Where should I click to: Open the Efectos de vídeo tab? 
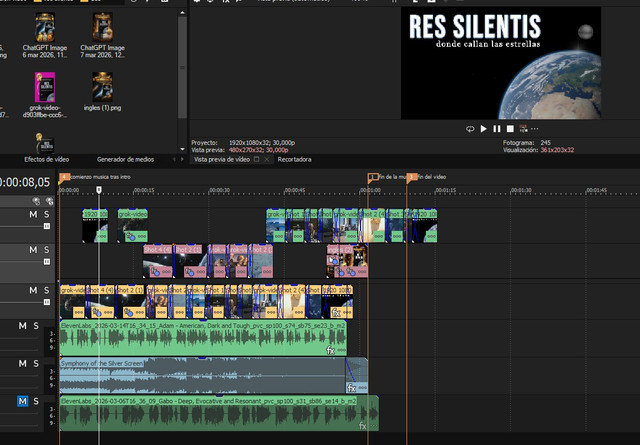tap(46, 159)
